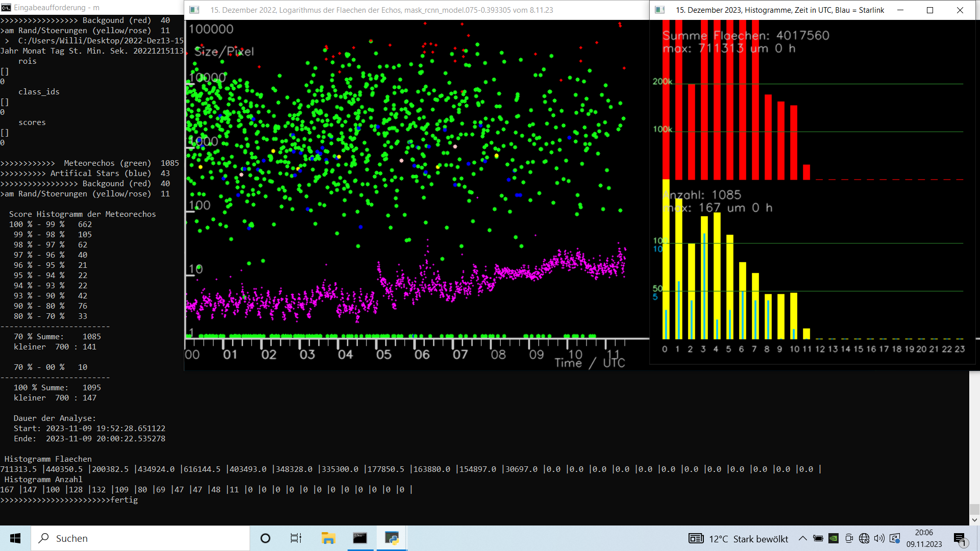Minimize the Histogramme window
The width and height of the screenshot is (980, 551).
pyautogui.click(x=900, y=10)
